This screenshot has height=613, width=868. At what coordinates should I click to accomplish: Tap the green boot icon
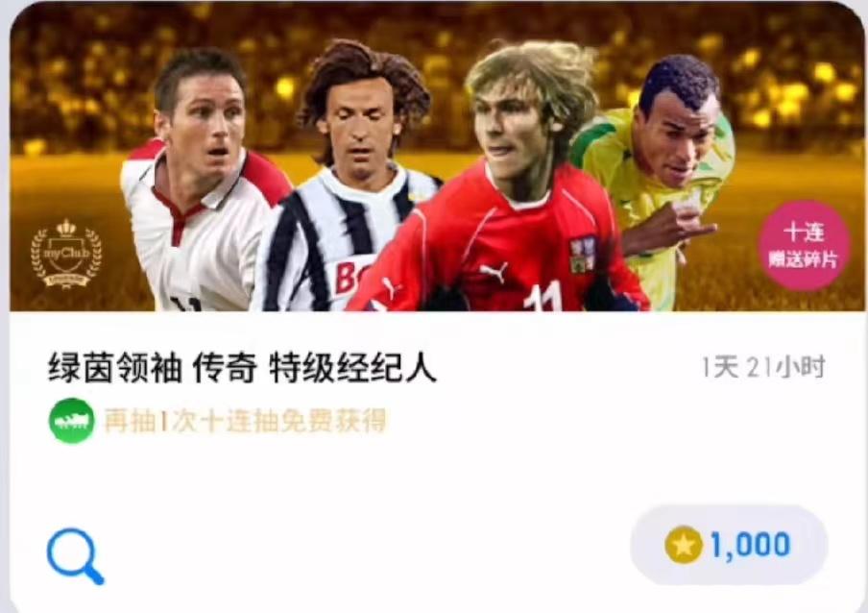point(71,421)
